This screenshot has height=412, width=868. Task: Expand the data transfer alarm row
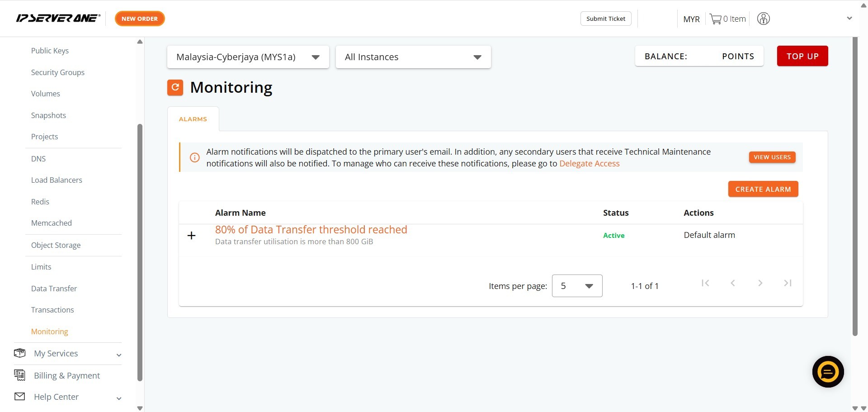(x=191, y=236)
